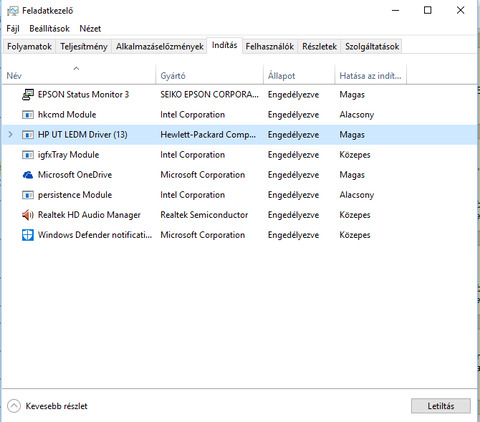Select the igfxTray Module entry name
The height and width of the screenshot is (422, 480).
(x=68, y=155)
